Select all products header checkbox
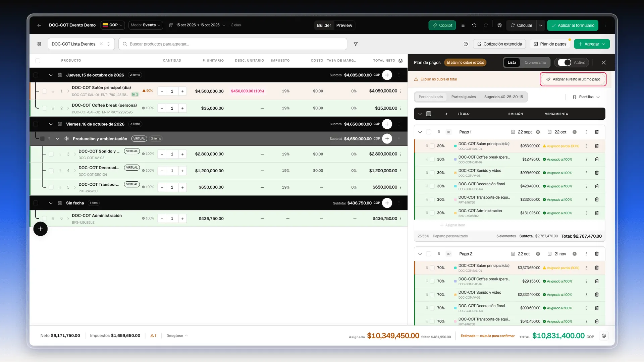644x362 pixels. (38, 61)
